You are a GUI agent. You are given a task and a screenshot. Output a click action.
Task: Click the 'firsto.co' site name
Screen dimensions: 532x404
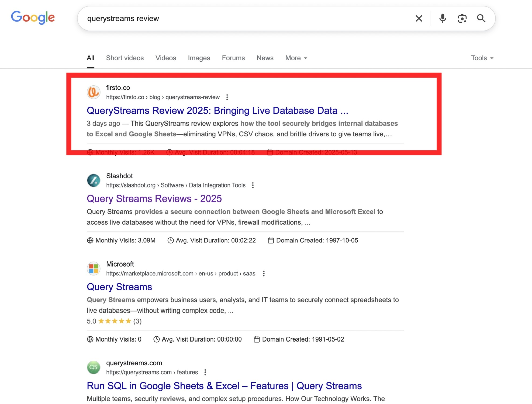[118, 88]
